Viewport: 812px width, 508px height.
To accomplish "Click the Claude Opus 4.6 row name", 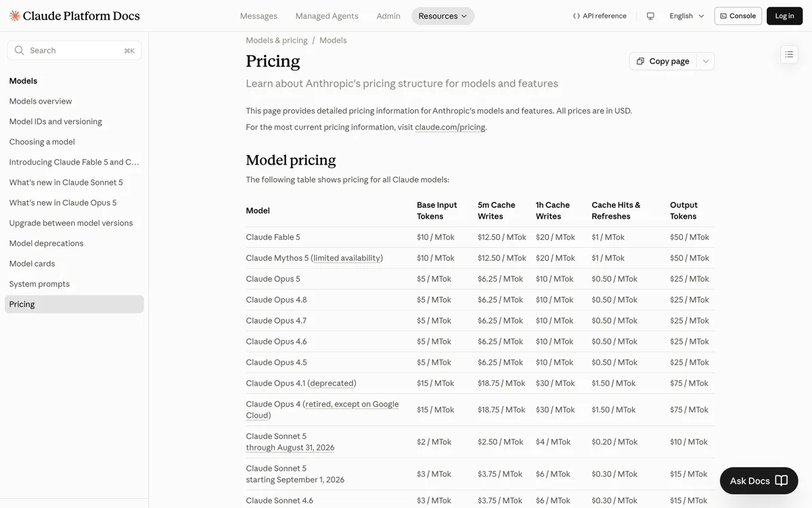I will click(276, 342).
